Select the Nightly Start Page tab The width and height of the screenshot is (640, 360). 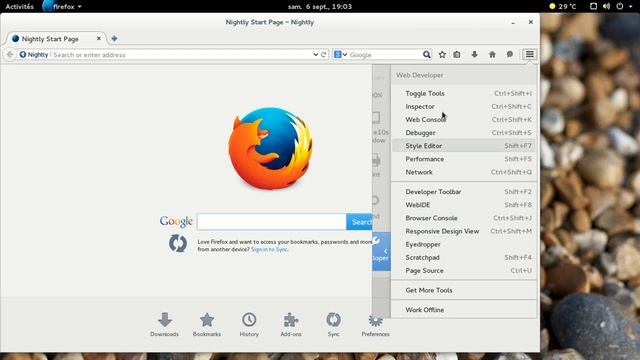(x=56, y=38)
